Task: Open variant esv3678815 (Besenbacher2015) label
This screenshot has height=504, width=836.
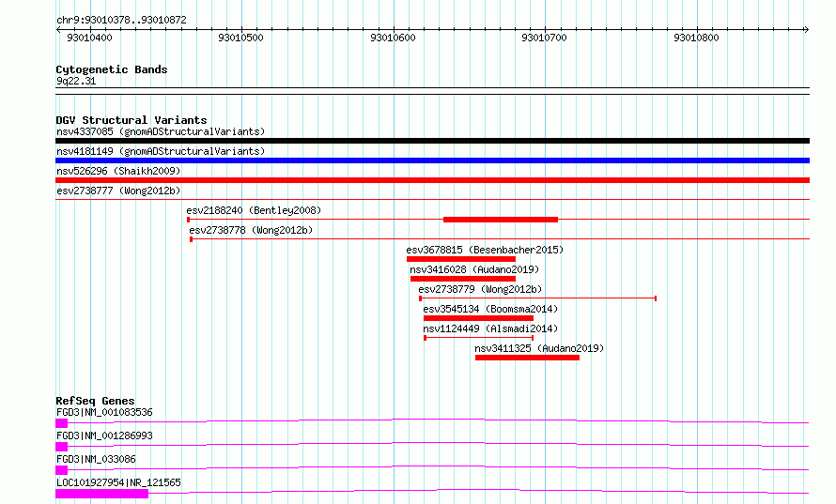Action: (x=485, y=250)
